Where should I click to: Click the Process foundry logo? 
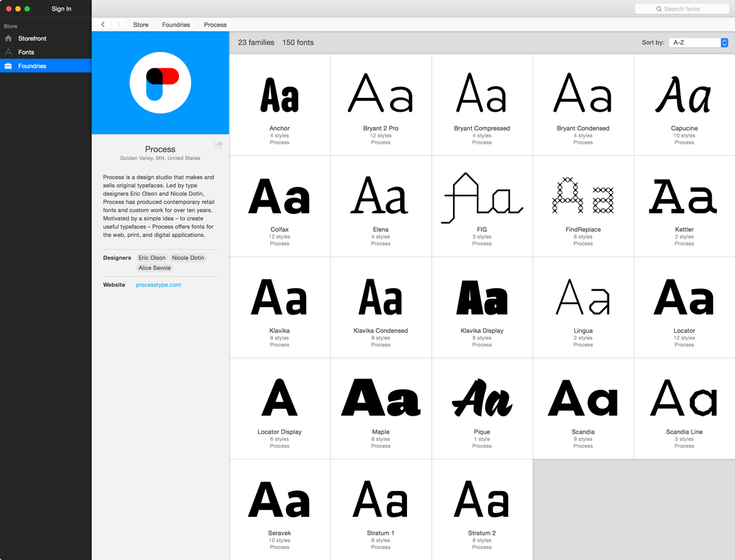[160, 82]
